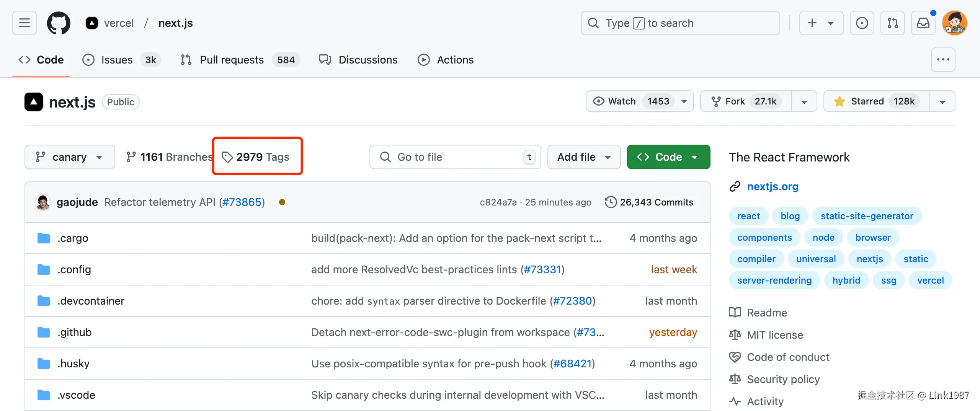Open the .github folder name
The width and height of the screenshot is (980, 411).
[75, 332]
